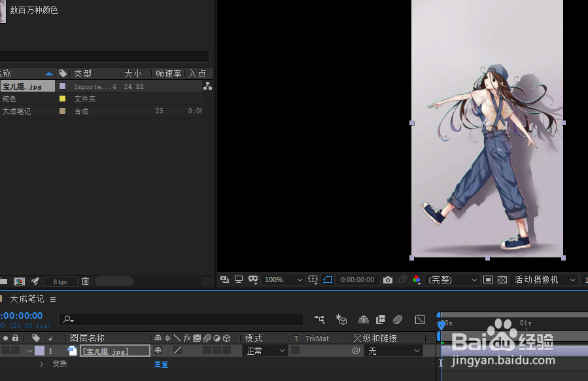The image size is (588, 381).
Task: Click the composition mini-flowchart icon
Action: [x=319, y=319]
